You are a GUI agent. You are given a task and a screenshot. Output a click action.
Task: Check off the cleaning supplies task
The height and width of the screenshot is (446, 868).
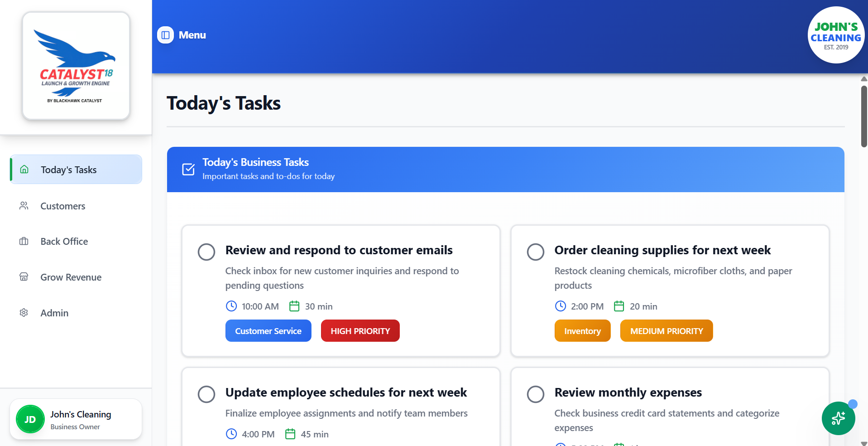click(536, 252)
